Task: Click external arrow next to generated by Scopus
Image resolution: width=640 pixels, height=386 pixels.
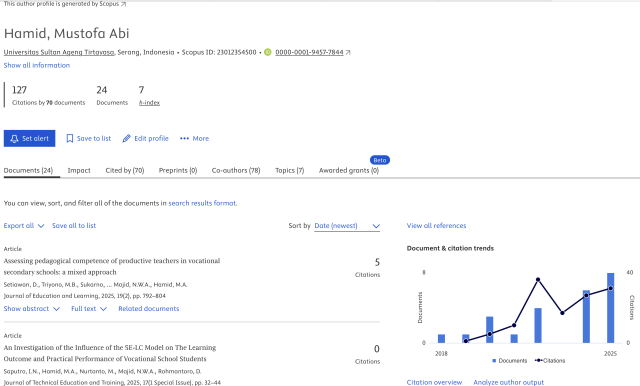Action: (x=123, y=4)
